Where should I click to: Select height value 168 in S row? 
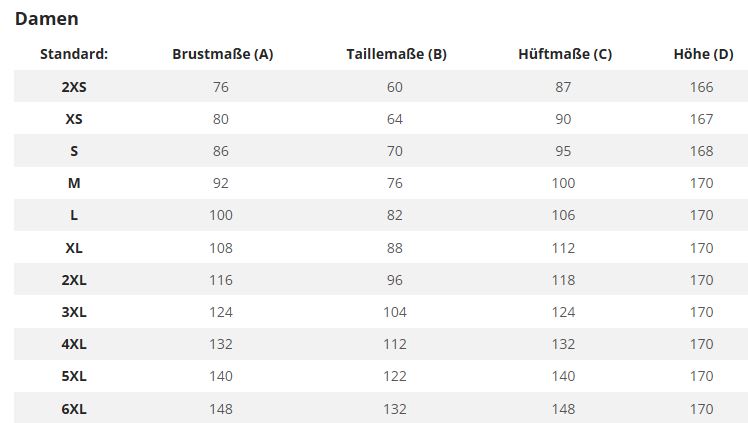[x=702, y=151]
